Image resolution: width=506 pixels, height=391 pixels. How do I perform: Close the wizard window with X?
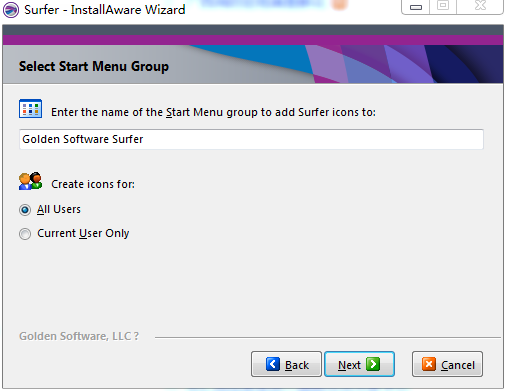pyautogui.click(x=480, y=6)
